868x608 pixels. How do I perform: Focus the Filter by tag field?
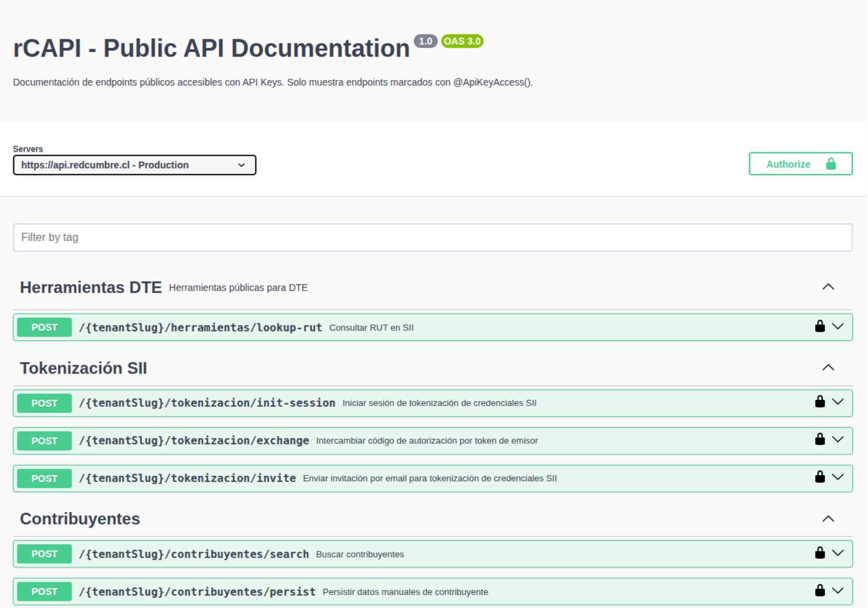[x=433, y=238]
